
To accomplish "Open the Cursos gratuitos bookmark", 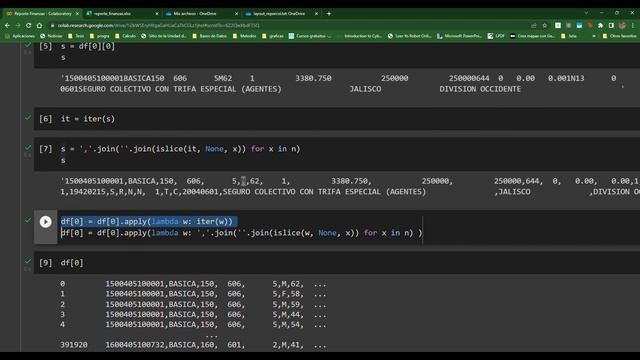I will point(310,36).
